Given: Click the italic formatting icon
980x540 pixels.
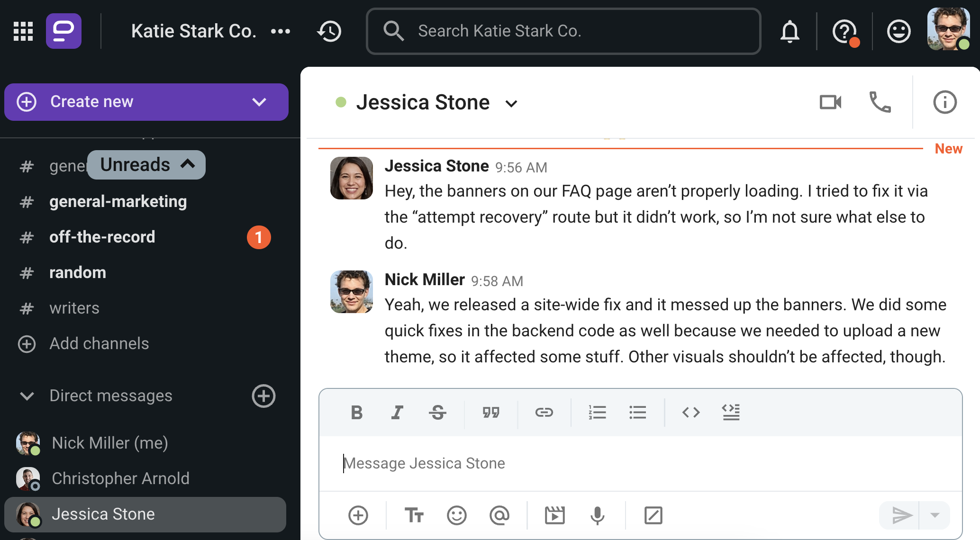Looking at the screenshot, I should (397, 411).
